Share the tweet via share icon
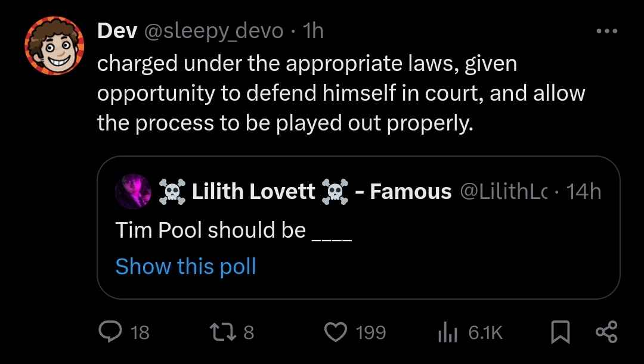 tap(606, 332)
